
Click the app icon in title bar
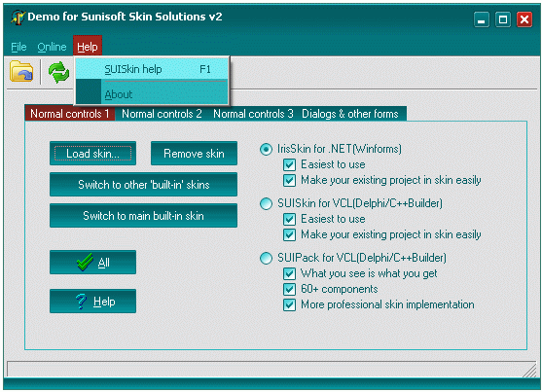tap(18, 17)
